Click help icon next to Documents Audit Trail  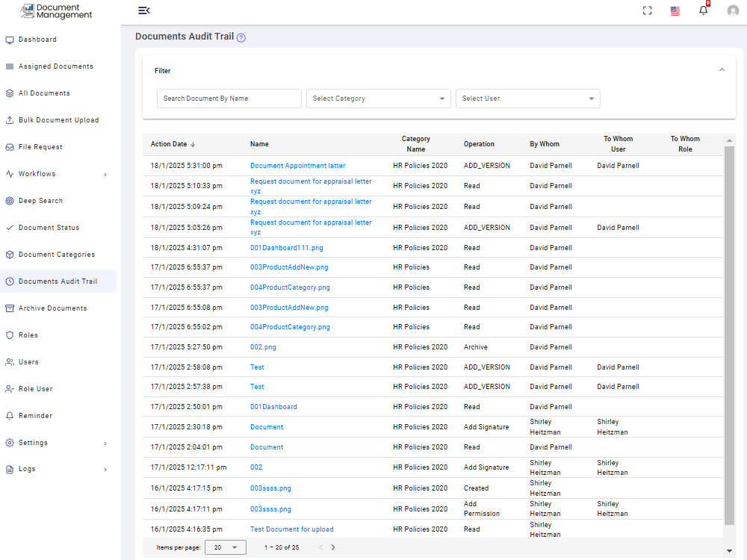(241, 38)
